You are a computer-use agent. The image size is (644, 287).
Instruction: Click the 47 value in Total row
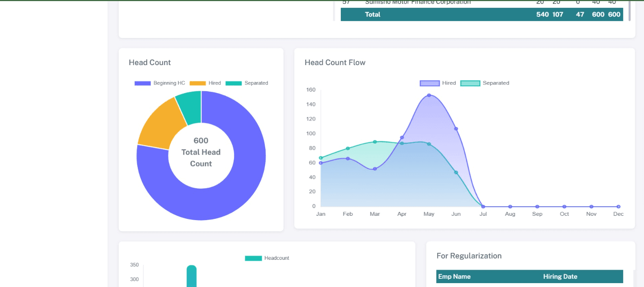(580, 14)
